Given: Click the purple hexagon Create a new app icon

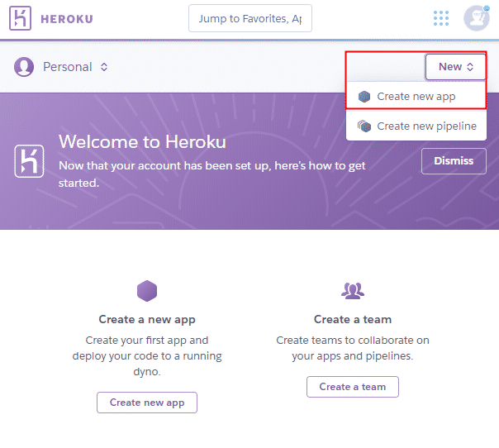Looking at the screenshot, I should coord(147,290).
